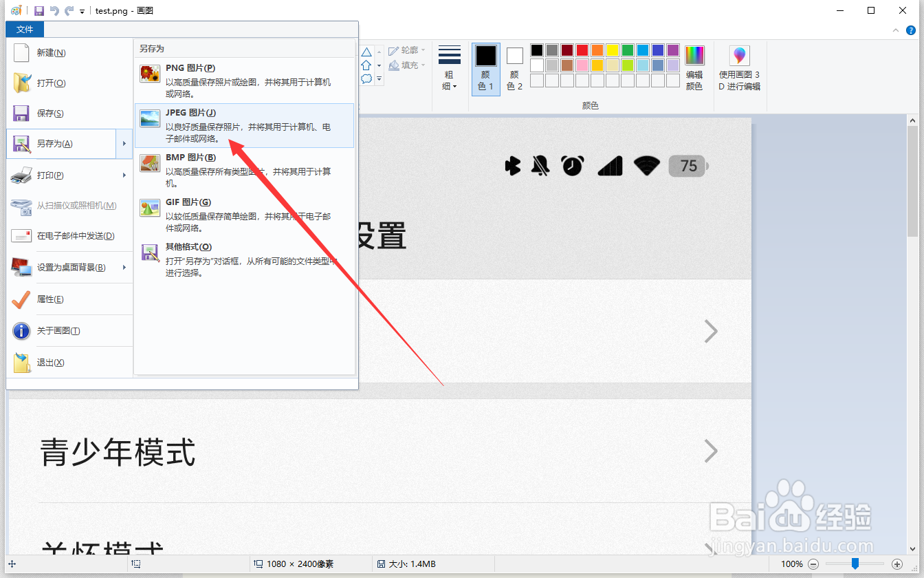This screenshot has height=578, width=924.
Task: Open the 文件 (File) menu tab
Action: click(25, 29)
